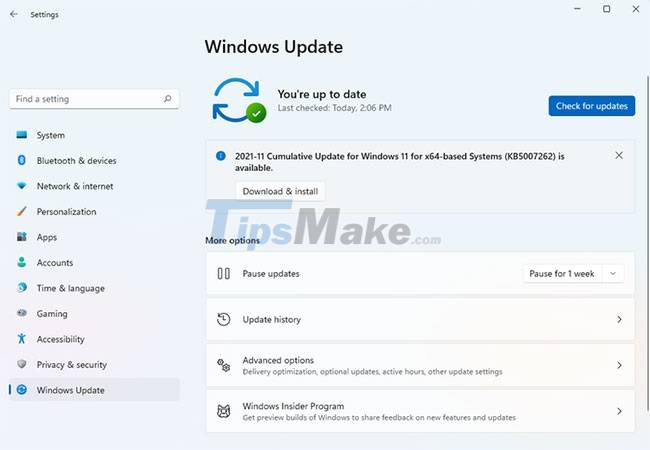650x450 pixels.
Task: Open Personalization category
Action: point(94,211)
